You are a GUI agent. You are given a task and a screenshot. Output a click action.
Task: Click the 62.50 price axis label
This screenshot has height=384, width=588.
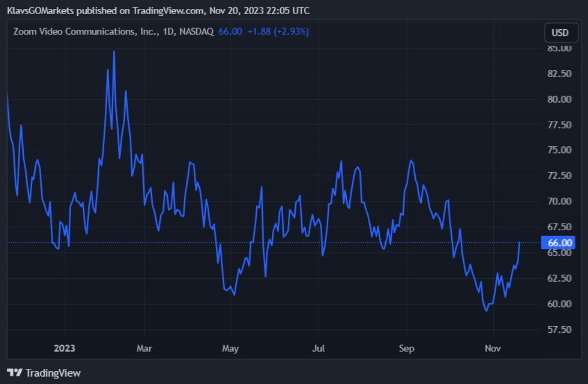[x=559, y=278]
